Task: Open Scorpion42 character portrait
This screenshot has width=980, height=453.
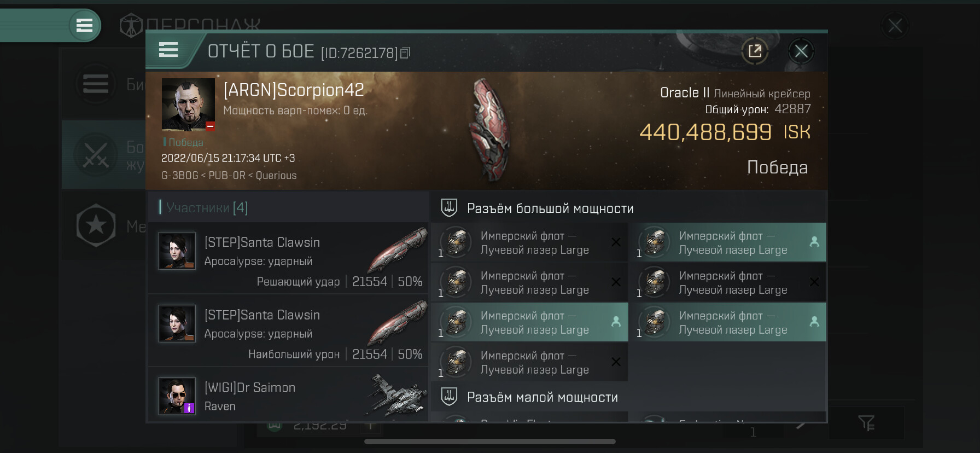Action: point(188,104)
